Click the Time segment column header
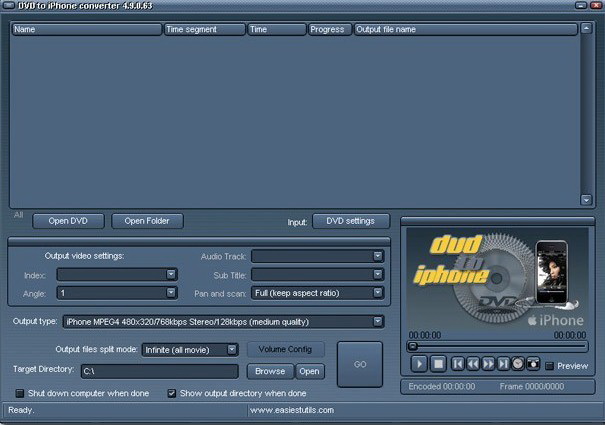The width and height of the screenshot is (605, 425). [205, 29]
